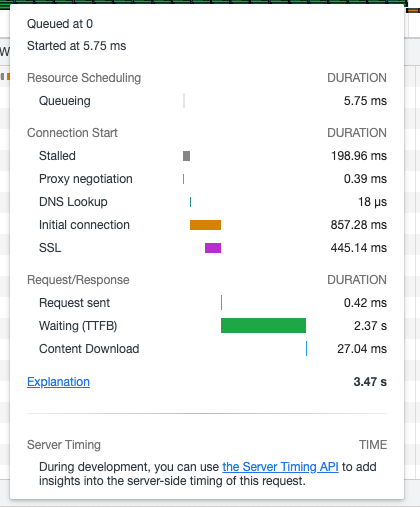Click the Content Download label
Screen dimensions: 420x507
pos(89,349)
